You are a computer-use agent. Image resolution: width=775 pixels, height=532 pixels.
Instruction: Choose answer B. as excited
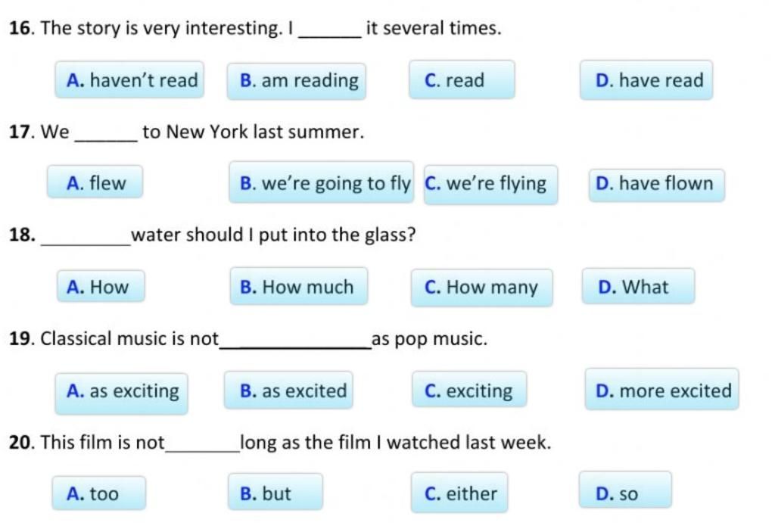pos(288,390)
